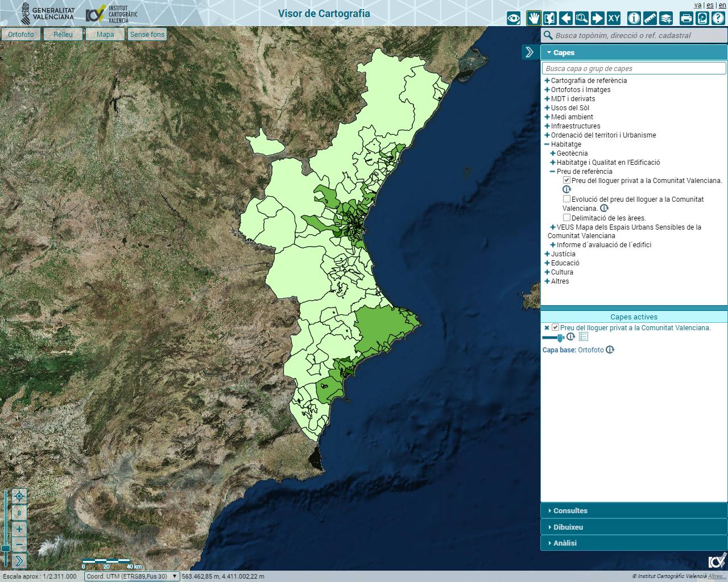Switch base map to Sense fons
Image resolution: width=728 pixels, height=582 pixels.
[x=147, y=35]
